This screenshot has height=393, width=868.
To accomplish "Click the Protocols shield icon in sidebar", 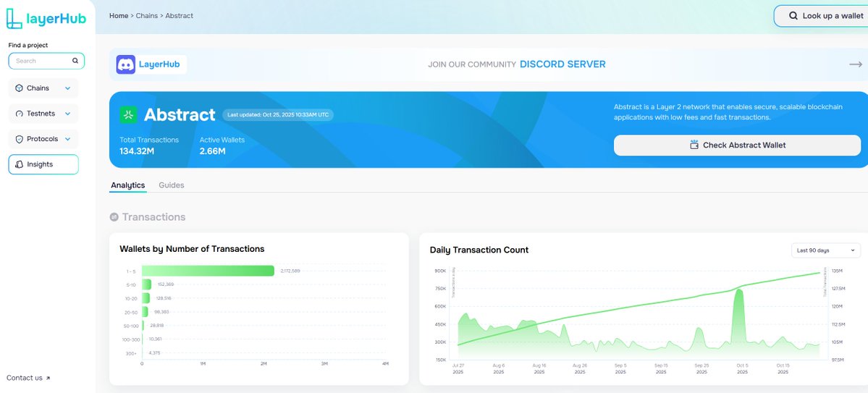I will (19, 139).
